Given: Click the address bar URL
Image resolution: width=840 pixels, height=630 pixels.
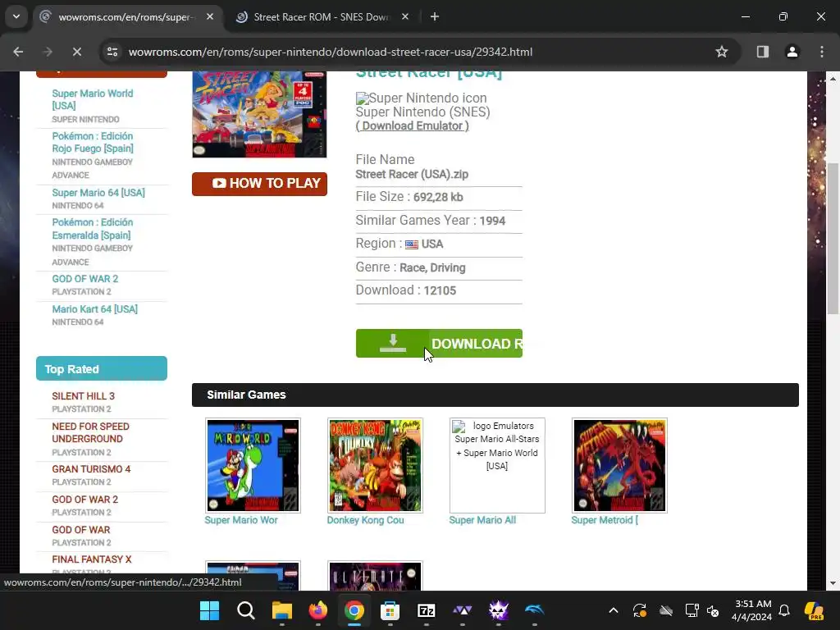Looking at the screenshot, I should pyautogui.click(x=330, y=52).
